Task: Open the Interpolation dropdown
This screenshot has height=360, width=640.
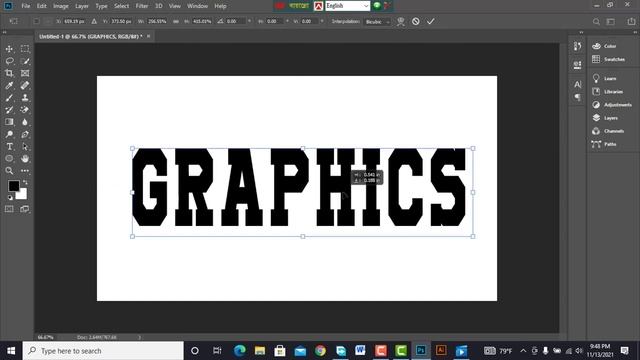Action: tap(378, 22)
